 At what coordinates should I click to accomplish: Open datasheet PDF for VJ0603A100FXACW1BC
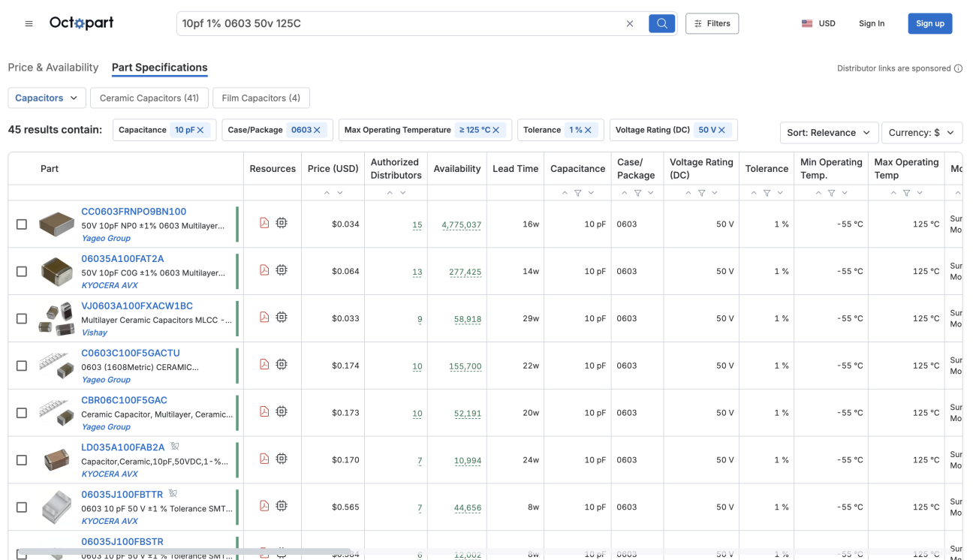[264, 318]
